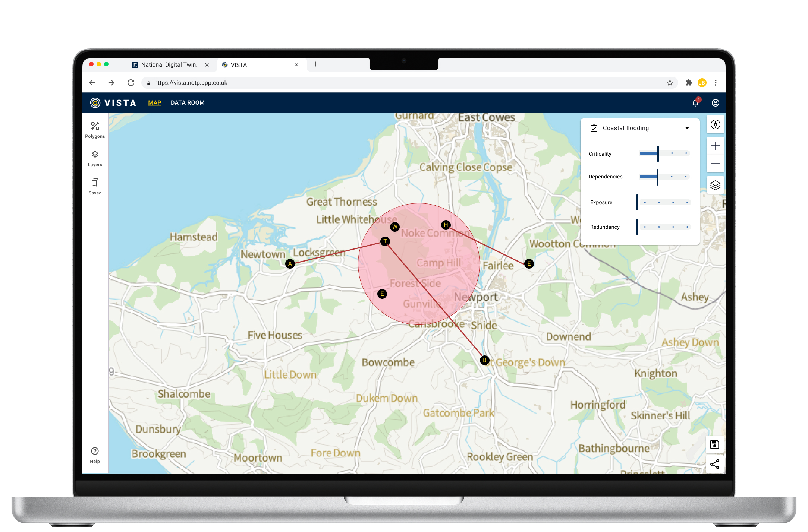Open browser three-dot menu
The image size is (808, 532).
tap(715, 83)
